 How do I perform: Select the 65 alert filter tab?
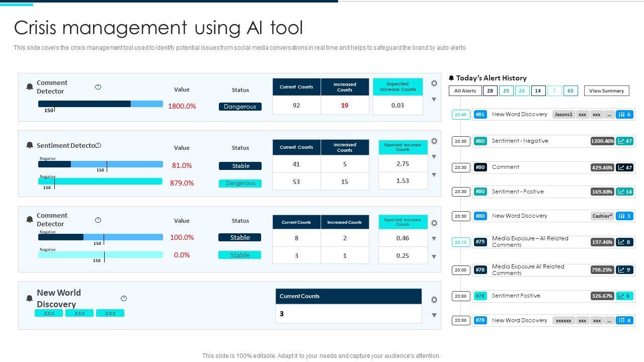tap(570, 91)
